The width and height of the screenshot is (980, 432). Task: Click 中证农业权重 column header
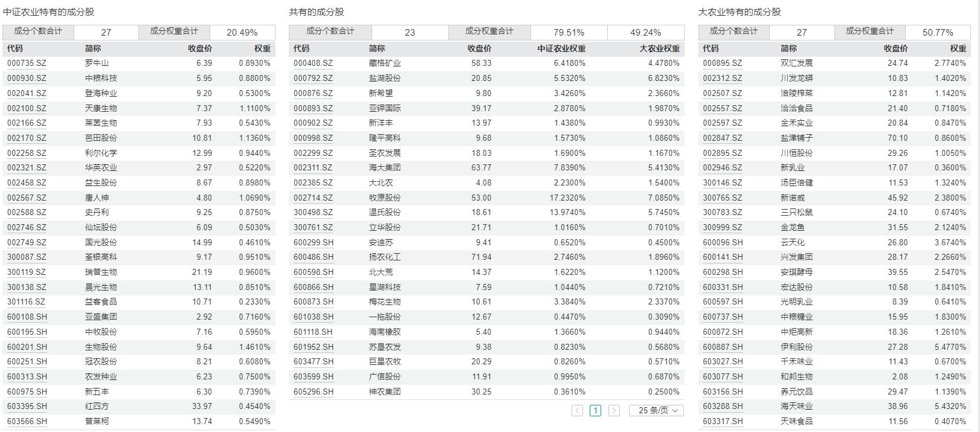561,48
